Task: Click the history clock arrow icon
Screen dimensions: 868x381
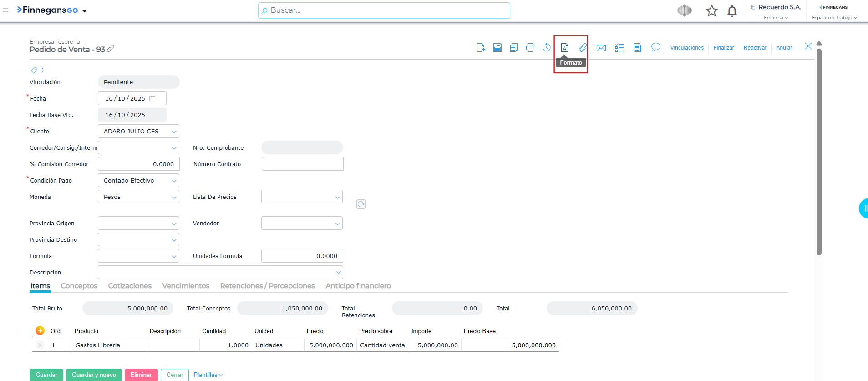Action: pos(547,48)
